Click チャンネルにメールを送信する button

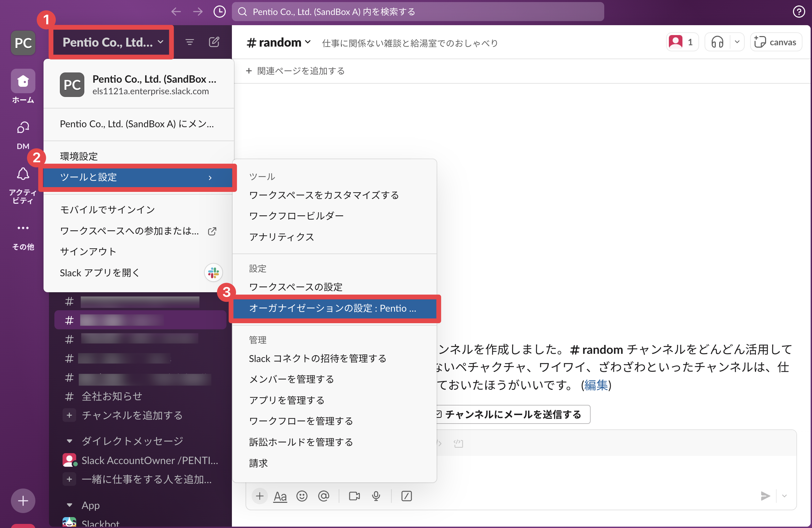[513, 414]
